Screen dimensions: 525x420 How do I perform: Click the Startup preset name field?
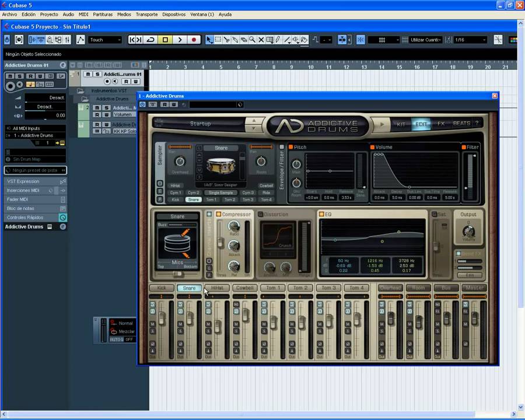point(200,124)
